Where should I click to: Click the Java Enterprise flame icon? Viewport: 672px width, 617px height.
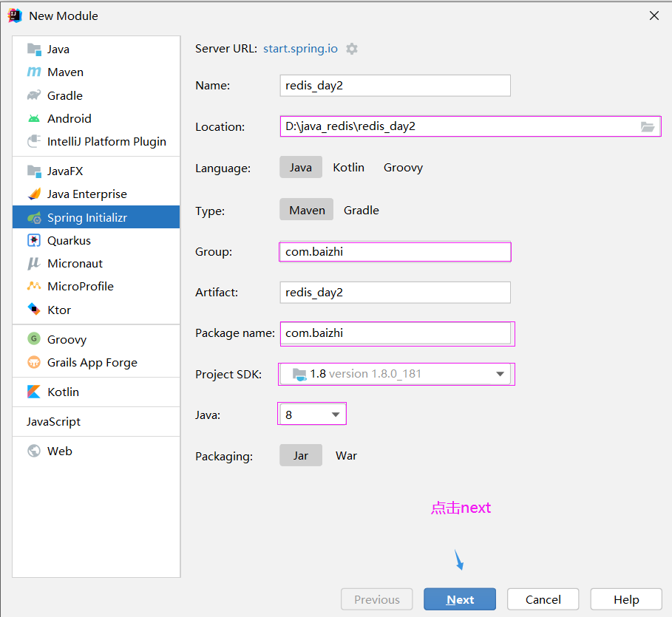[34, 194]
